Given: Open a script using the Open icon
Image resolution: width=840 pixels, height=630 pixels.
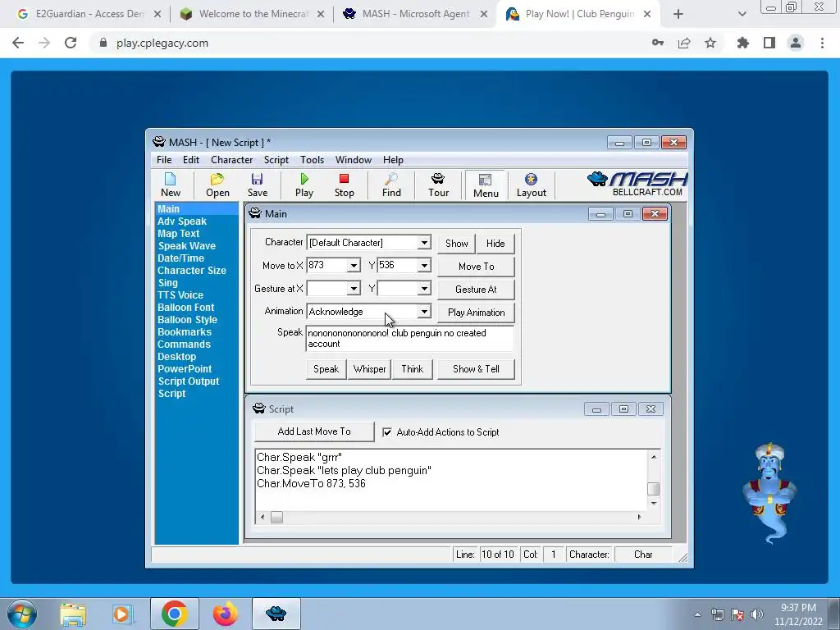Looking at the screenshot, I should click(x=217, y=185).
